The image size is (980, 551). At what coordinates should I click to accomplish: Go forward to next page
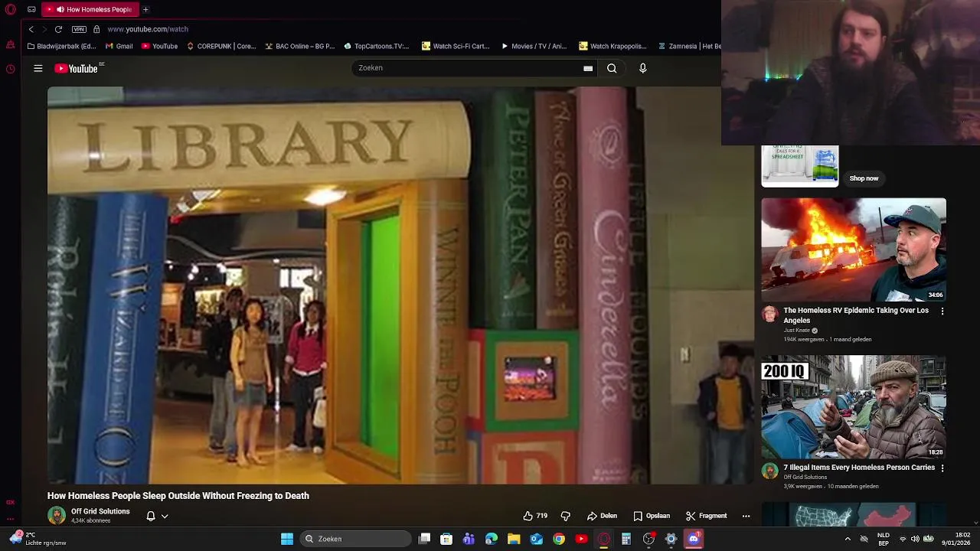44,29
